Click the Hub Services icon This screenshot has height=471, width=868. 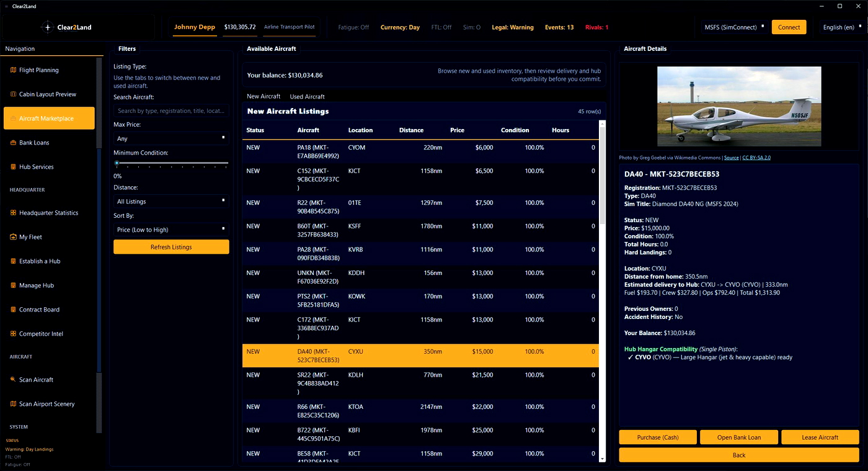[x=14, y=167]
